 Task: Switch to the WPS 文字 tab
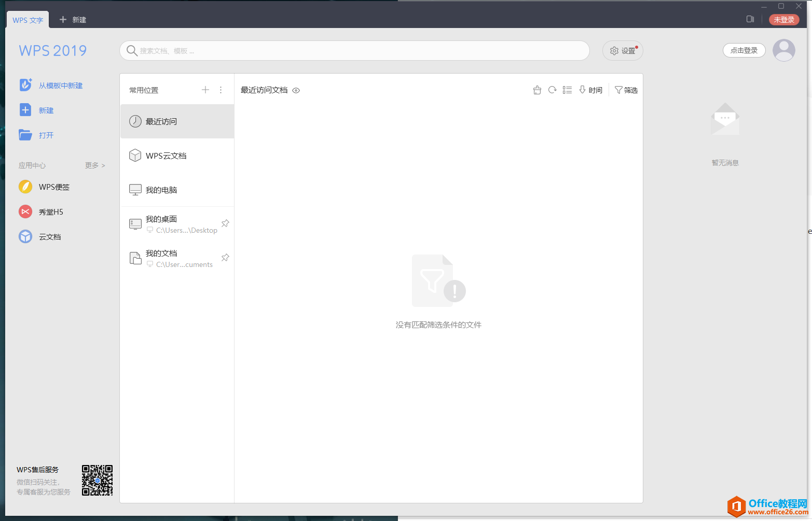(x=28, y=20)
